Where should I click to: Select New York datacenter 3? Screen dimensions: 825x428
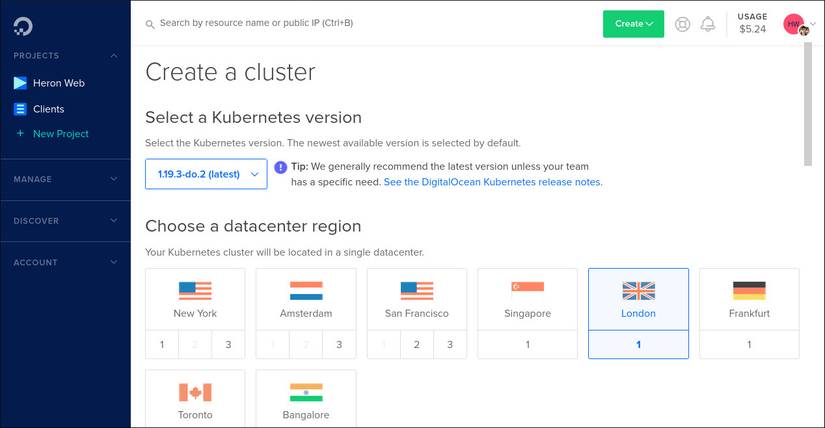[228, 344]
